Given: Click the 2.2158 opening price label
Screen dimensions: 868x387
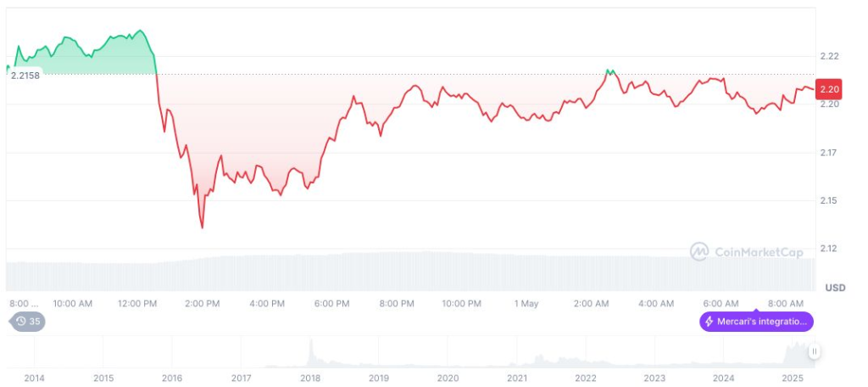Looking at the screenshot, I should [25, 76].
